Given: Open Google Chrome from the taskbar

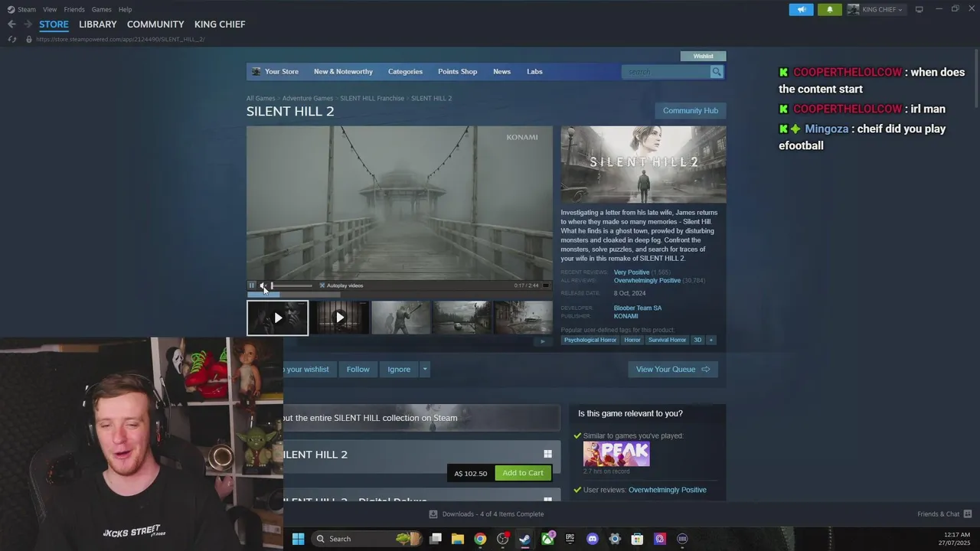Looking at the screenshot, I should [480, 539].
